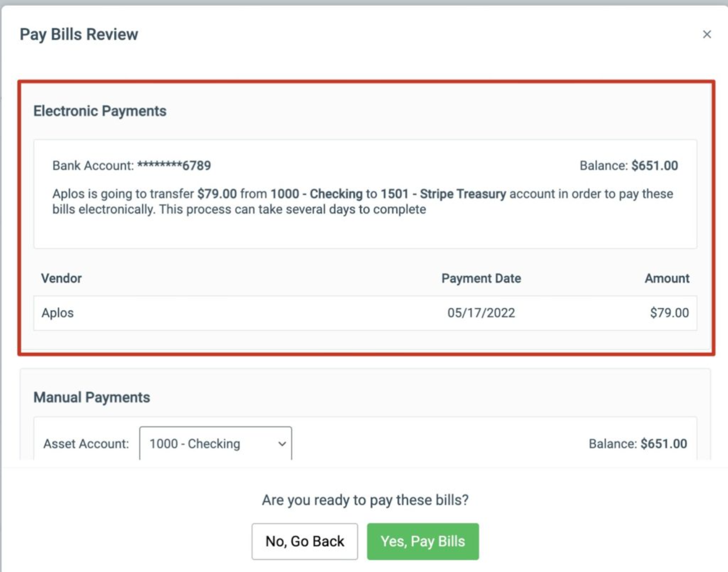728x572 pixels.
Task: Click the Manual Payments heading
Action: coord(92,397)
